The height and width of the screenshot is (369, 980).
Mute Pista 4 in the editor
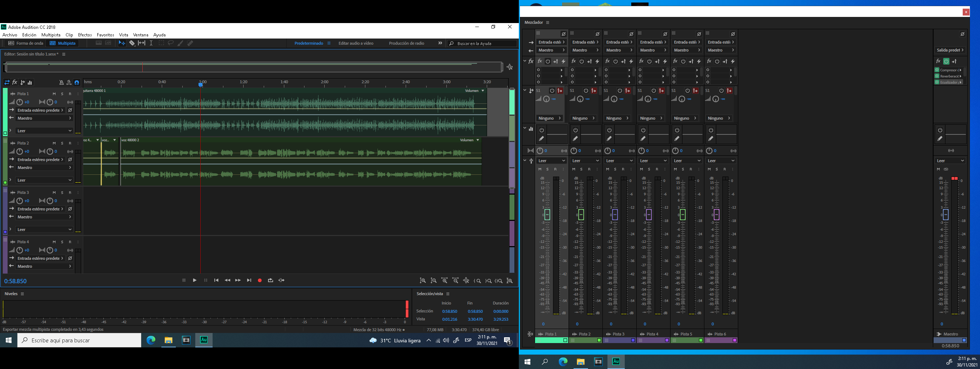pyautogui.click(x=54, y=242)
